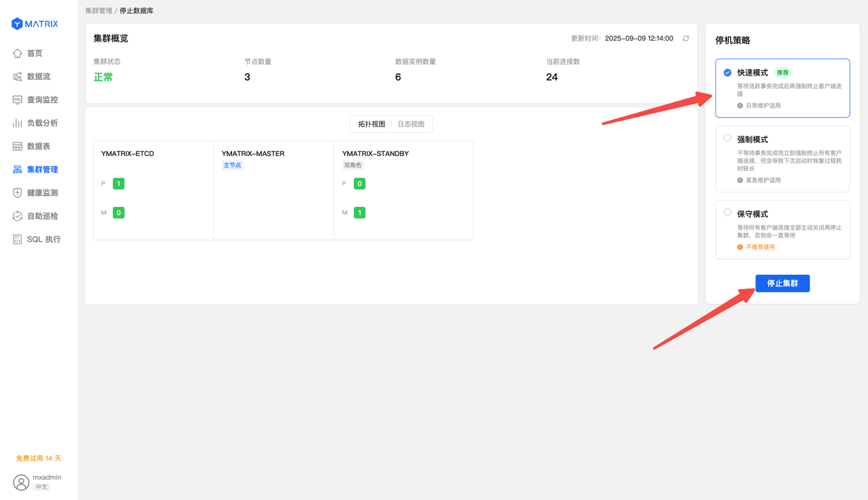Screen dimensions: 868x500
Task: Click YMATRIX-ETCD's M count badge 0
Action: click(x=119, y=213)
